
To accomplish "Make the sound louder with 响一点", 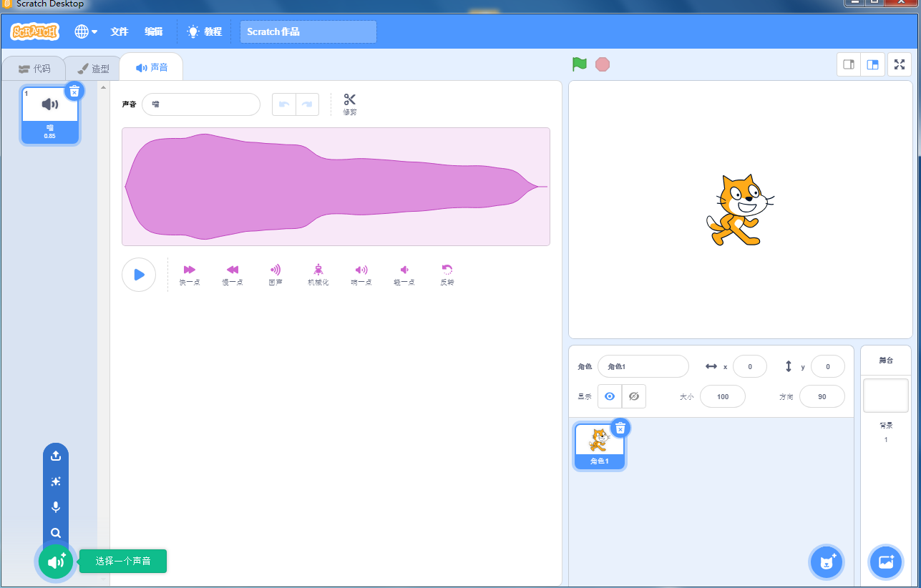I will pos(361,274).
